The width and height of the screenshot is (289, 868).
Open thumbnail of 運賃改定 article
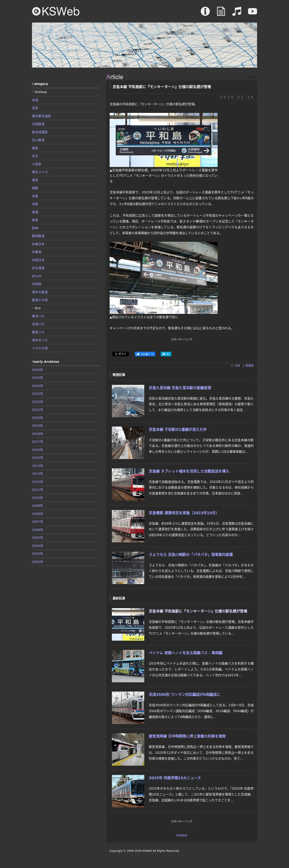(x=128, y=526)
